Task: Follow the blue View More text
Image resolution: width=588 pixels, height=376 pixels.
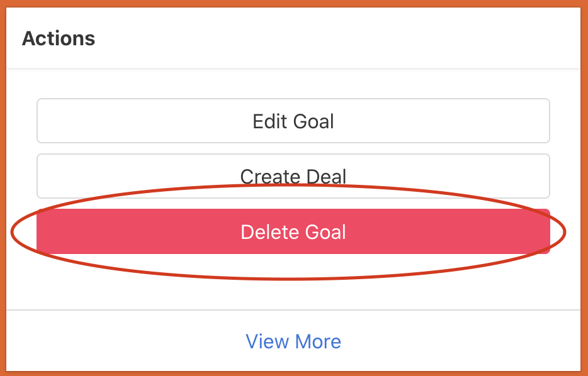Action: tap(293, 341)
